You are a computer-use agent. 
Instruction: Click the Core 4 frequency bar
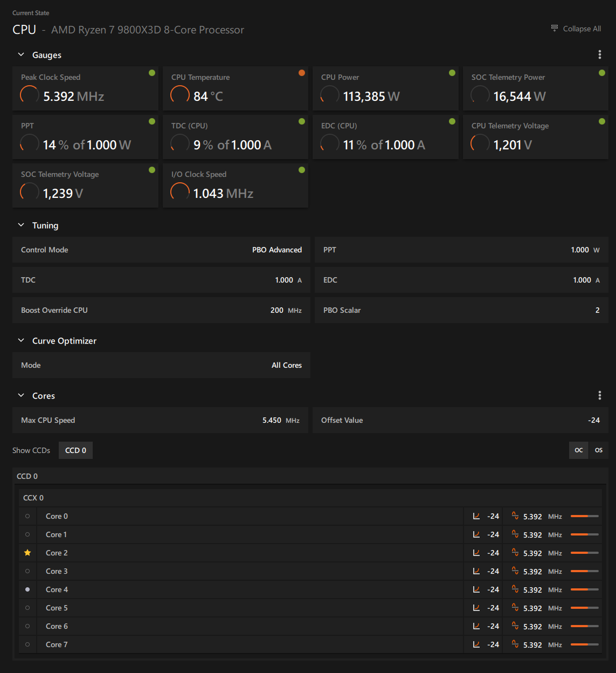(x=585, y=589)
